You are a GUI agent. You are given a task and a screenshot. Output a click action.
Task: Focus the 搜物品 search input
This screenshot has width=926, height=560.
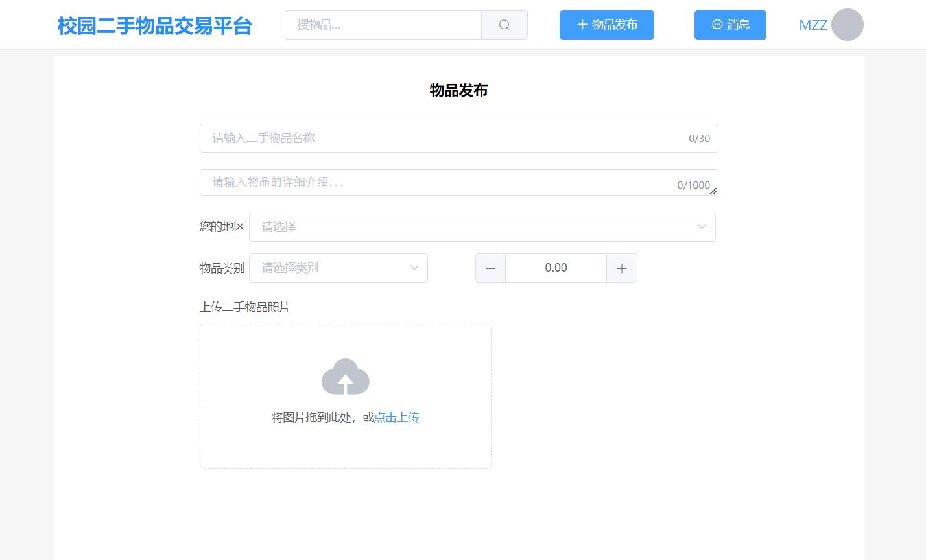[383, 25]
